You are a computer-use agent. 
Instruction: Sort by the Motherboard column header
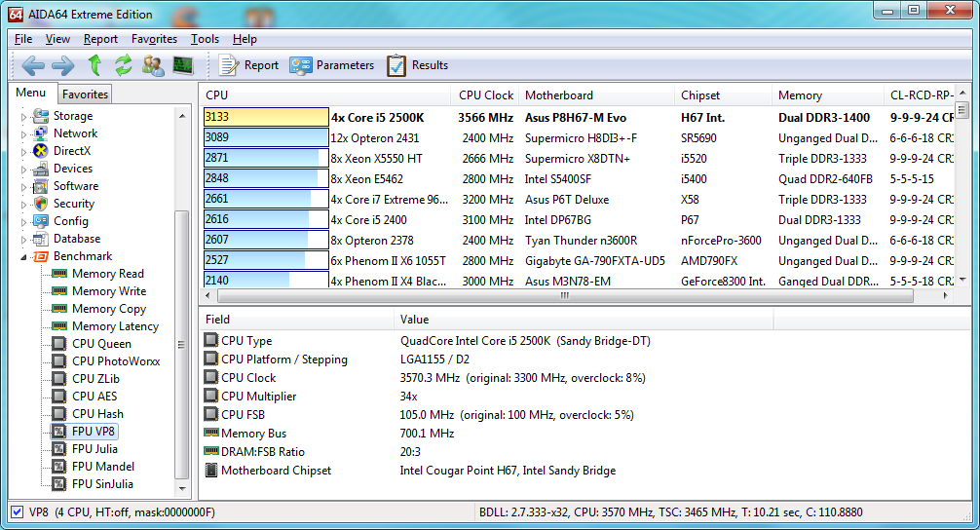coord(597,95)
